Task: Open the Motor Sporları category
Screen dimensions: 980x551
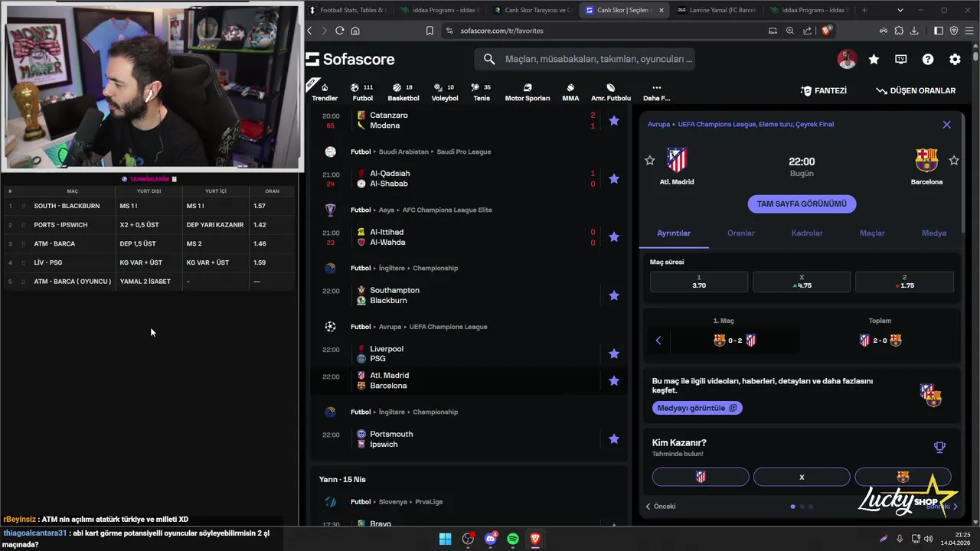Action: point(527,92)
